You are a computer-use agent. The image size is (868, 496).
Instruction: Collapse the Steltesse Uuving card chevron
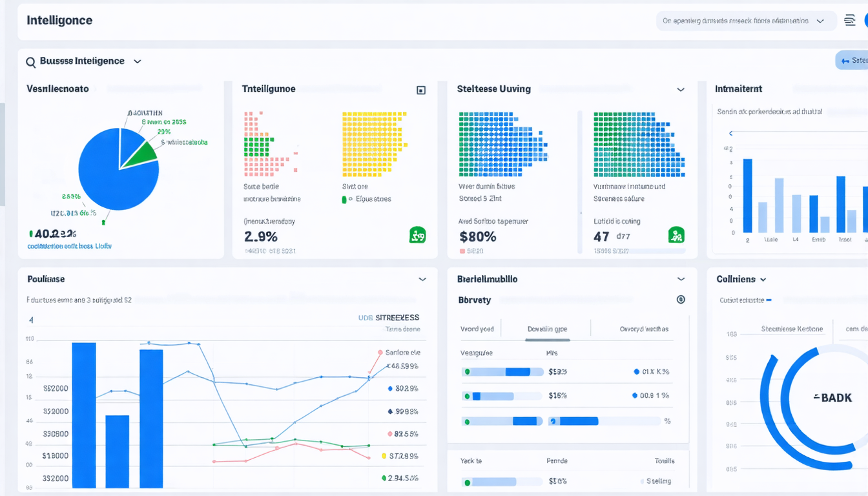click(x=680, y=90)
